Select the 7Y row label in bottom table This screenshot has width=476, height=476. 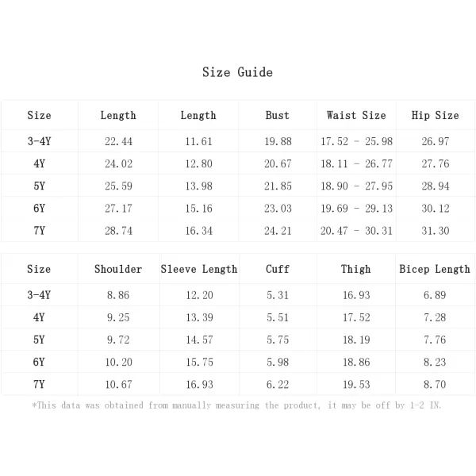click(39, 384)
